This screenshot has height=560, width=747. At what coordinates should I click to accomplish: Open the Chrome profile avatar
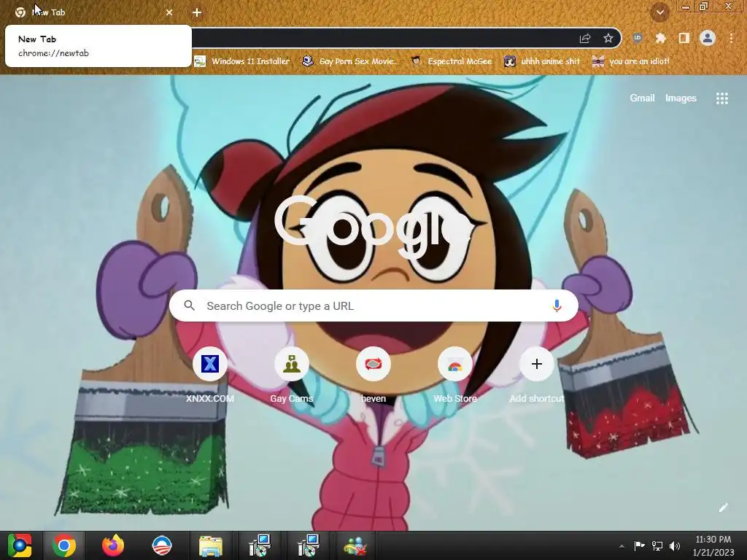[708, 38]
